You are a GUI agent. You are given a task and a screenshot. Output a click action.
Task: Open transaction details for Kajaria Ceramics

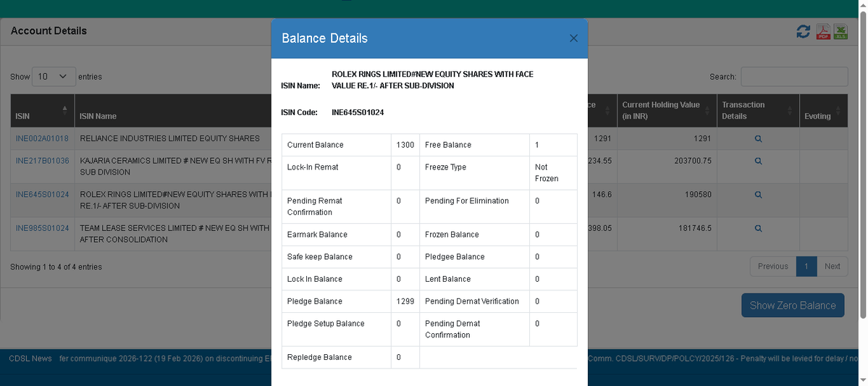click(x=759, y=161)
